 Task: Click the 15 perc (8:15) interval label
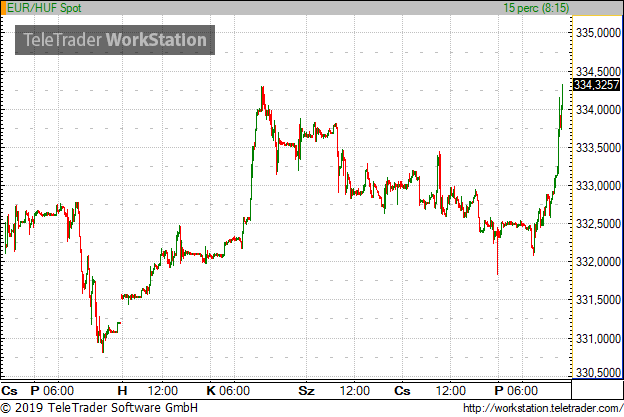pos(536,8)
